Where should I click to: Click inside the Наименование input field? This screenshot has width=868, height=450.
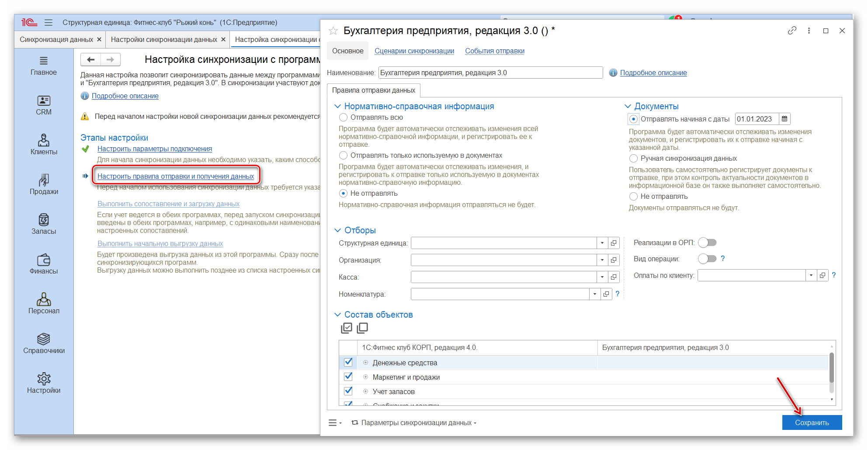[490, 73]
